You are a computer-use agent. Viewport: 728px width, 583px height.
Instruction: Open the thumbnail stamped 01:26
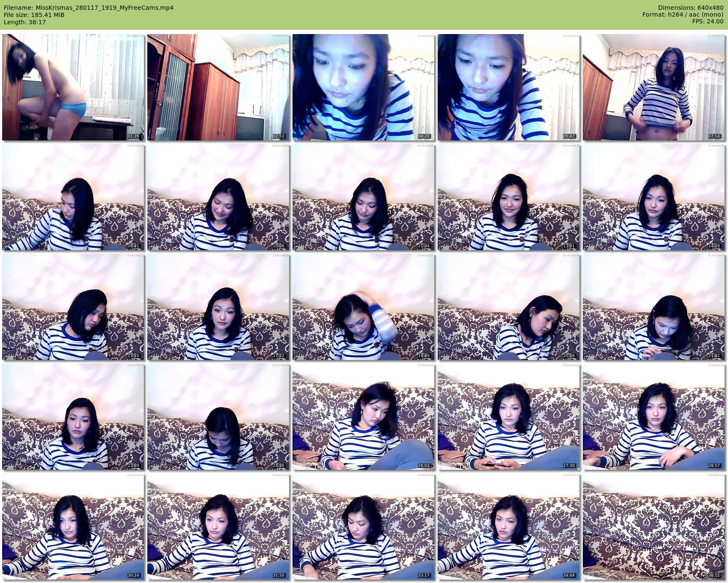tap(73, 87)
